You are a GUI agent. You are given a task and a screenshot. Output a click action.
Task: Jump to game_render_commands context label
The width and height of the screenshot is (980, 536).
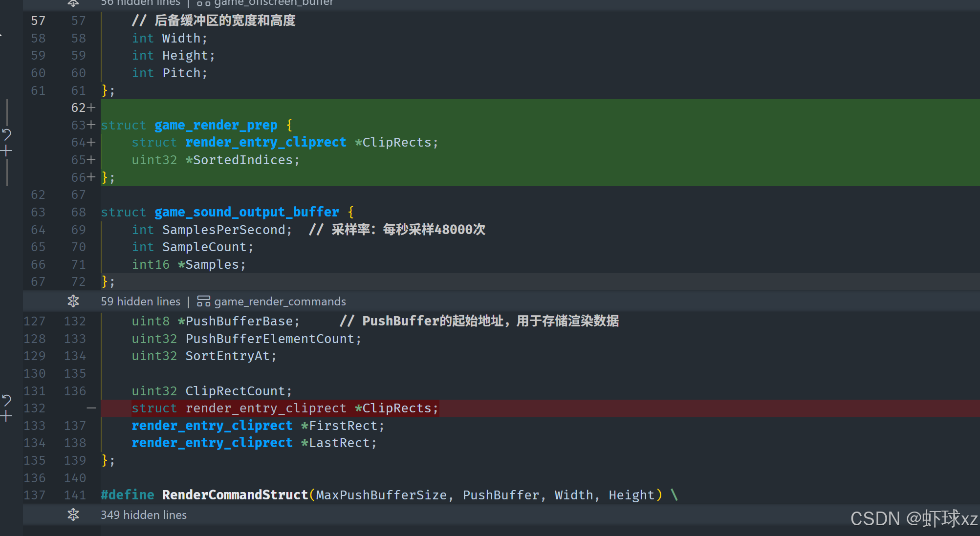280,301
